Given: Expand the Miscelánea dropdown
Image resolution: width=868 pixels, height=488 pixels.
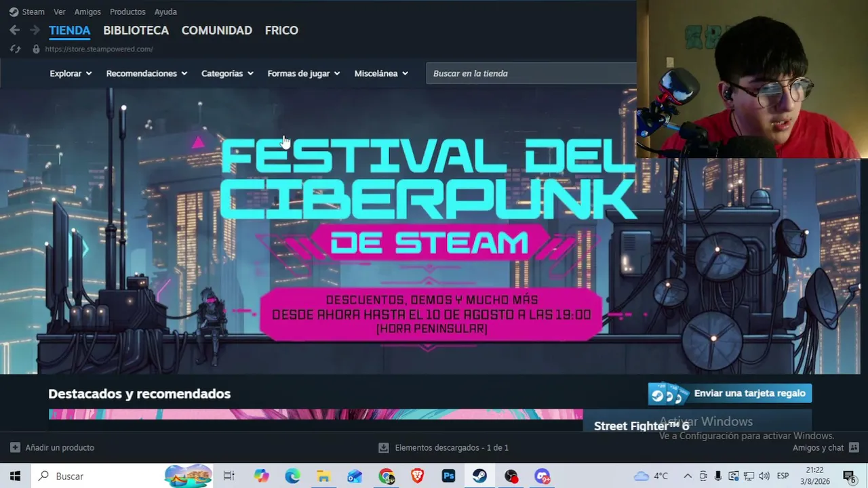Looking at the screenshot, I should (381, 73).
